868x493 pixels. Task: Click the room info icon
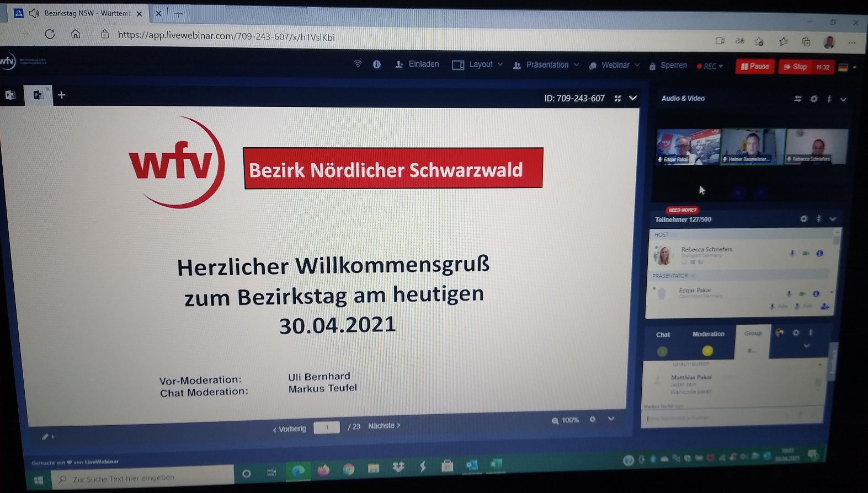(376, 65)
